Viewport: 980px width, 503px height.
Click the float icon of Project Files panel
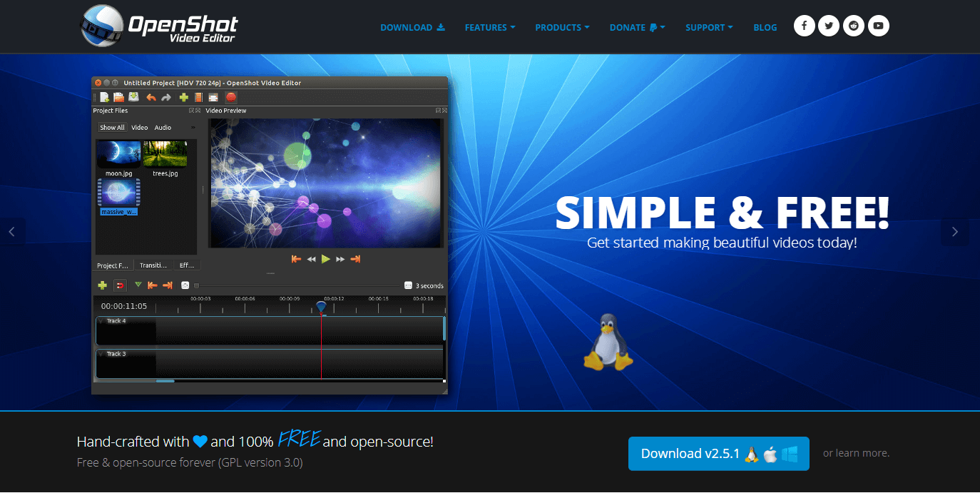[191, 111]
